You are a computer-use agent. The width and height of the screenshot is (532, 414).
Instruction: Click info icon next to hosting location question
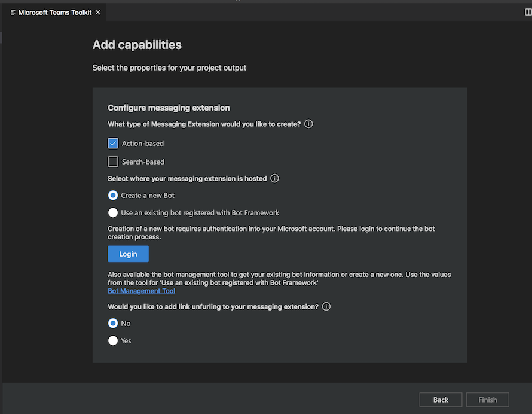[x=274, y=179]
